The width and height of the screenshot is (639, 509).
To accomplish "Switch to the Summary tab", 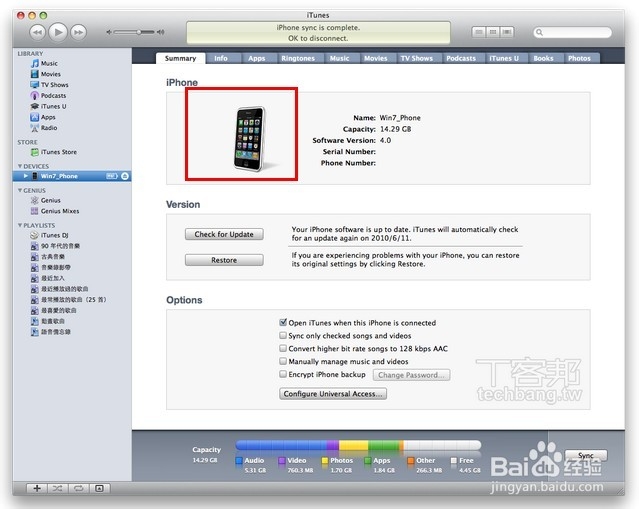I will (181, 58).
